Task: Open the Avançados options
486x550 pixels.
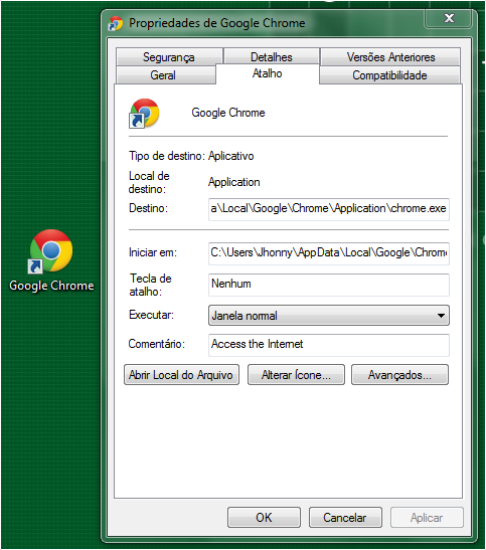Action: coord(400,375)
